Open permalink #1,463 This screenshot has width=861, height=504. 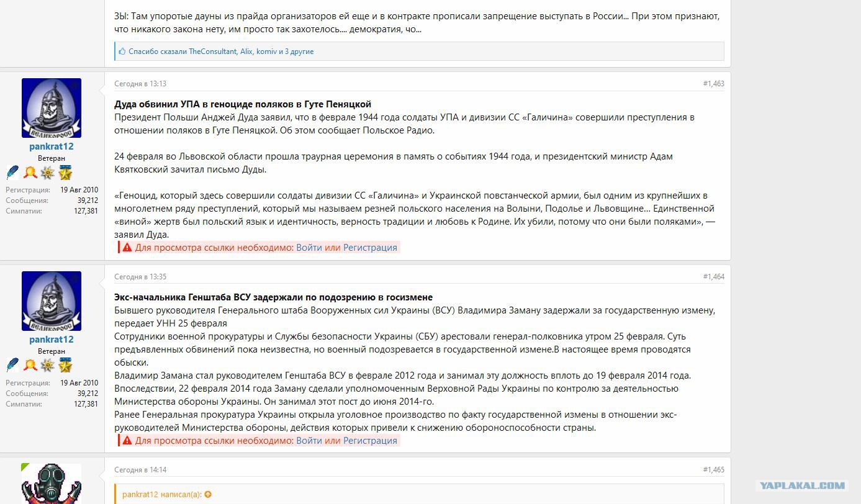coord(713,84)
